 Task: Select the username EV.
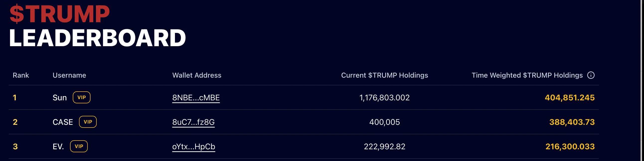pyautogui.click(x=58, y=146)
